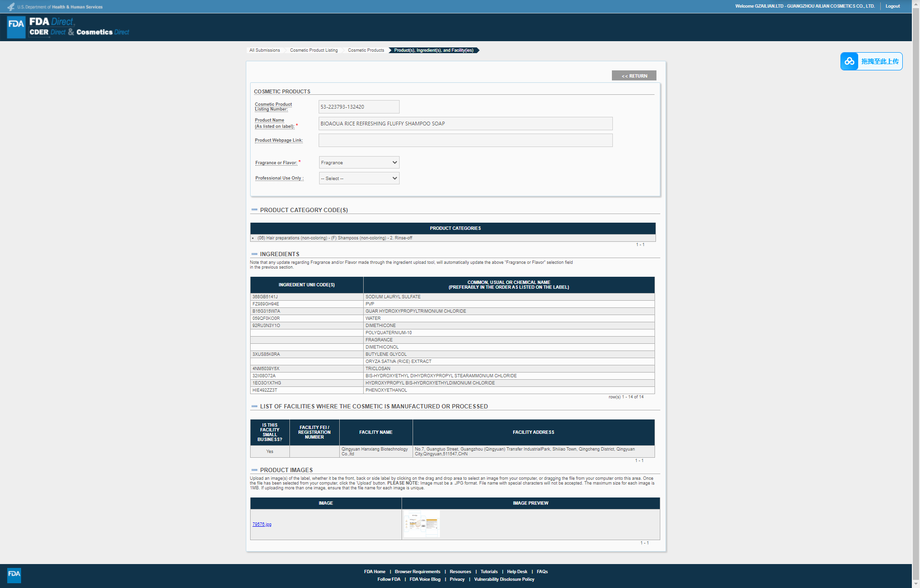Open the Professional Use Only dropdown

[359, 178]
